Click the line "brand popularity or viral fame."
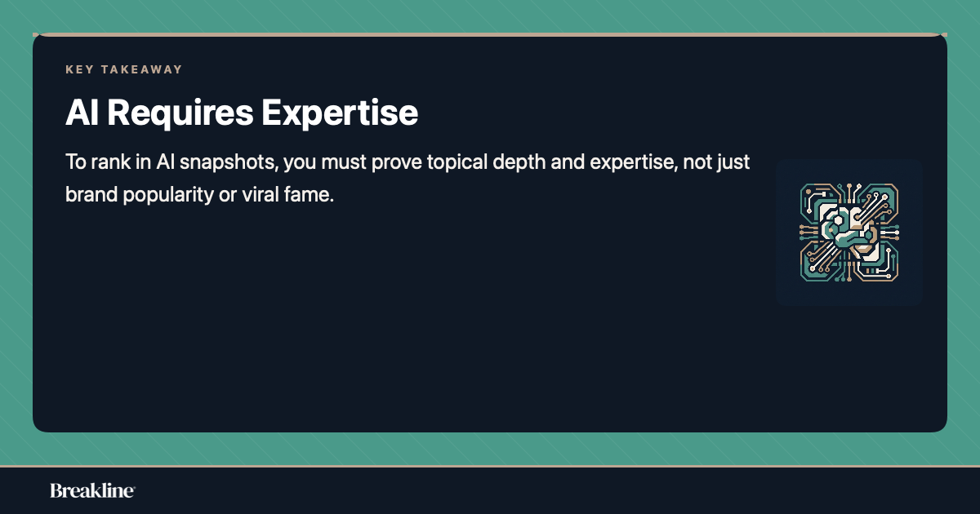 200,197
